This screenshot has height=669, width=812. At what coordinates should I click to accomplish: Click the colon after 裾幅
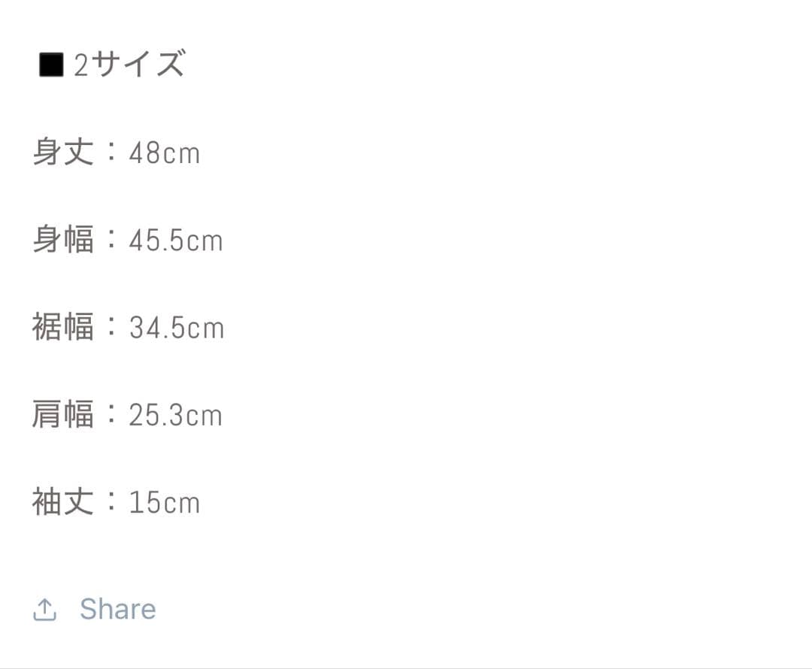tap(111, 327)
